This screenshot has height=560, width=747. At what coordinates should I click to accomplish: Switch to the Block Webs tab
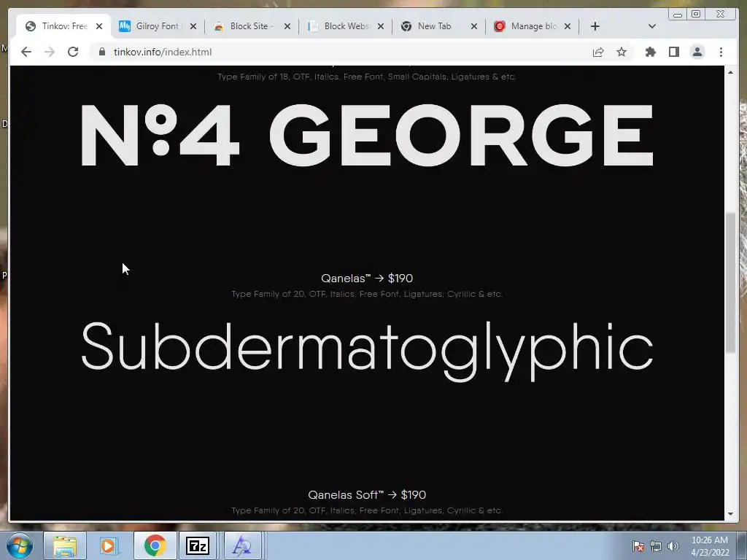(x=345, y=26)
